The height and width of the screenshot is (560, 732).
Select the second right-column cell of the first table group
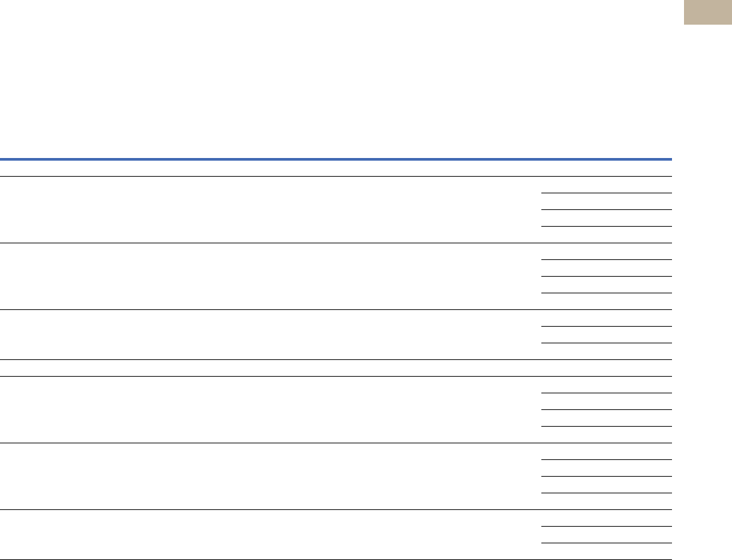pos(605,201)
